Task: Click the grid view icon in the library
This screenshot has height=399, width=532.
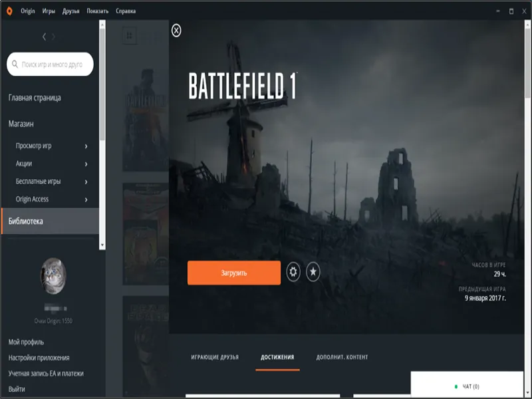Action: [x=129, y=35]
